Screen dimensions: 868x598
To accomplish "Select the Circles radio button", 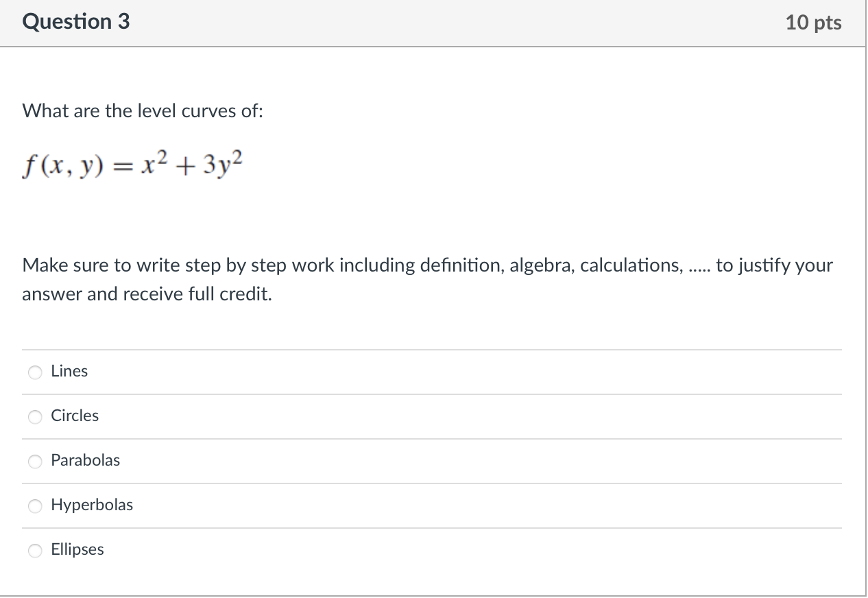I will point(35,416).
